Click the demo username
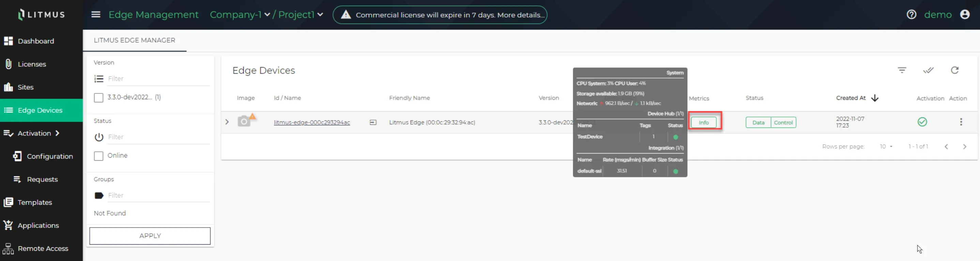980x261 pixels. pyautogui.click(x=938, y=14)
